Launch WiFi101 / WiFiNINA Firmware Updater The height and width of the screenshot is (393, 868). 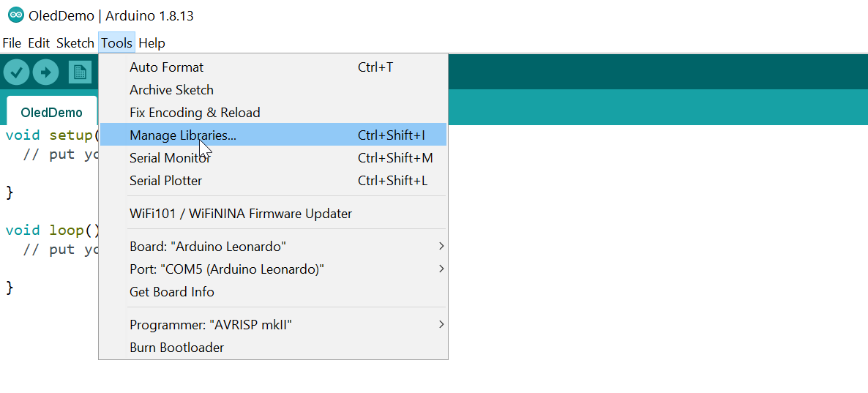pyautogui.click(x=273, y=213)
